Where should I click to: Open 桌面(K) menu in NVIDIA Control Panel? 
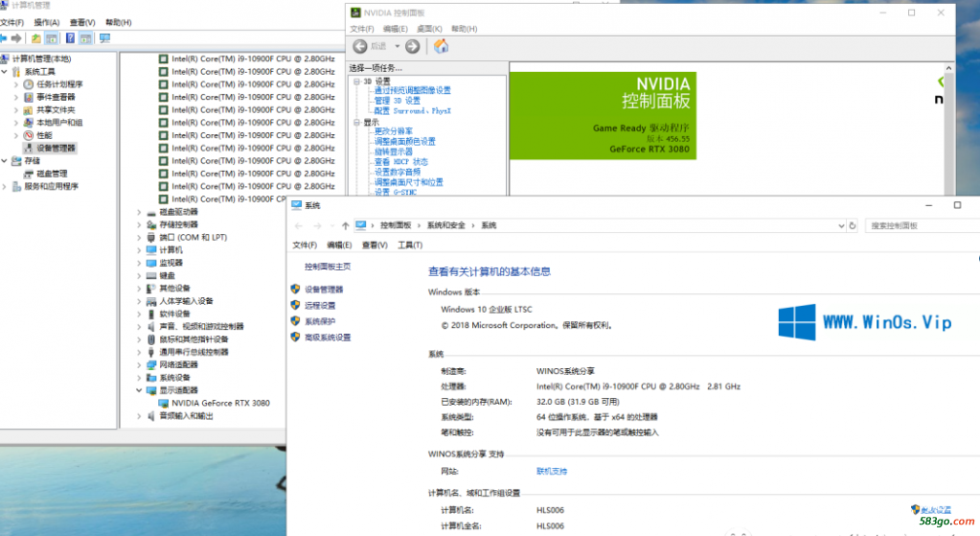pos(429,29)
